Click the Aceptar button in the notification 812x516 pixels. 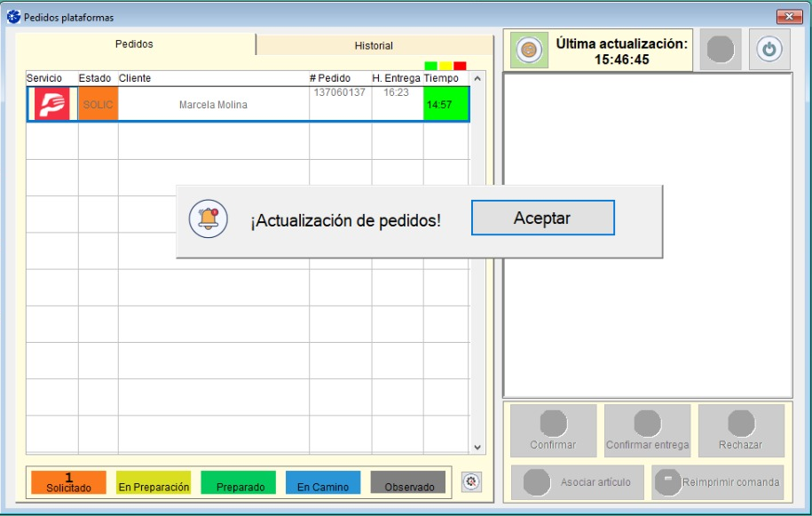click(x=542, y=218)
